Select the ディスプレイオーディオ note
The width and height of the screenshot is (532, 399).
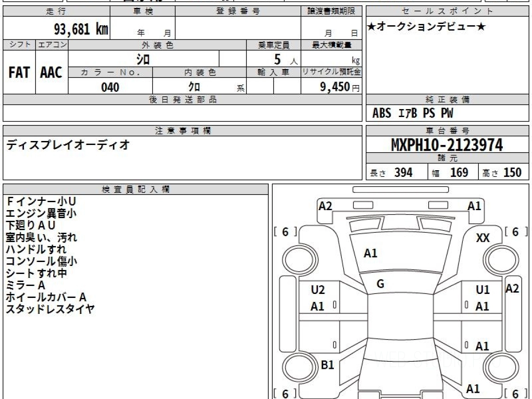click(68, 145)
